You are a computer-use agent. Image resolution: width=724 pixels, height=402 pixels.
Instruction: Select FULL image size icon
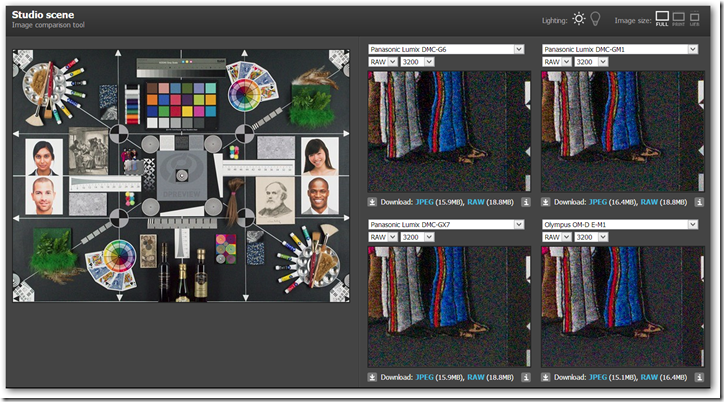point(662,19)
